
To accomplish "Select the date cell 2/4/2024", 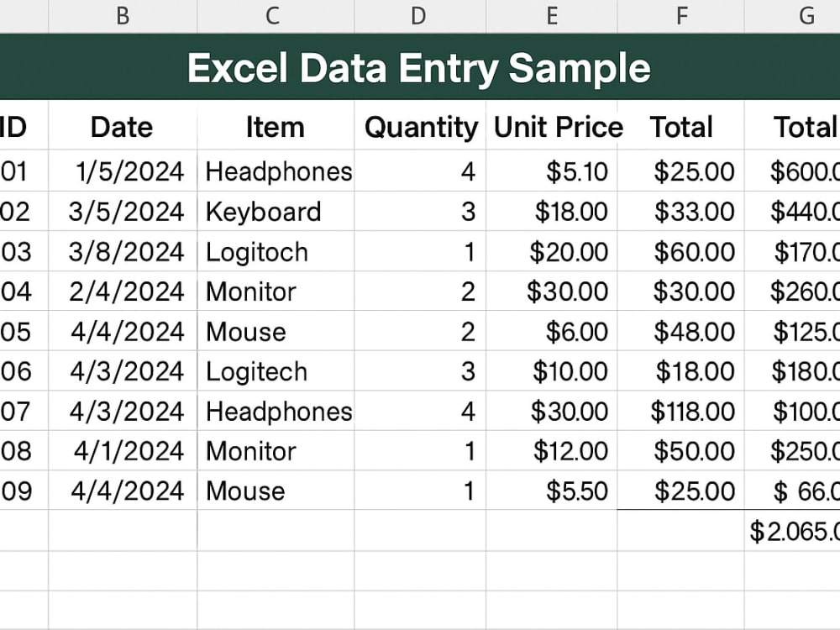I will [x=123, y=291].
